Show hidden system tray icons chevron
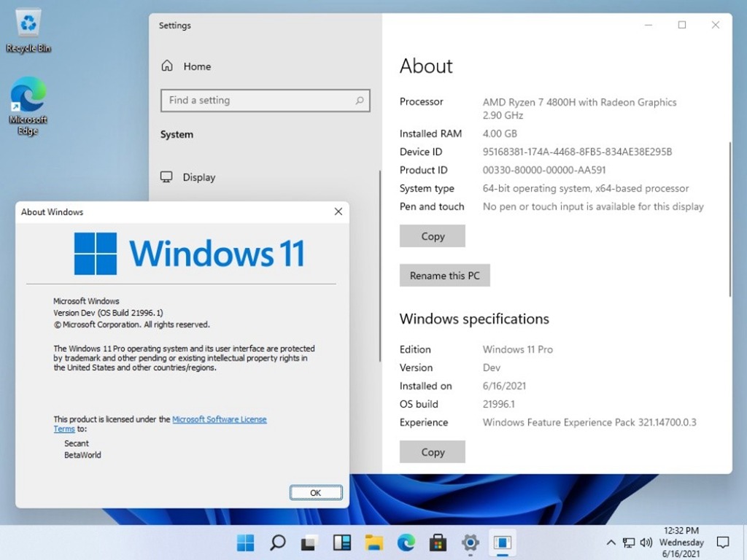This screenshot has width=747, height=560. coord(611,542)
